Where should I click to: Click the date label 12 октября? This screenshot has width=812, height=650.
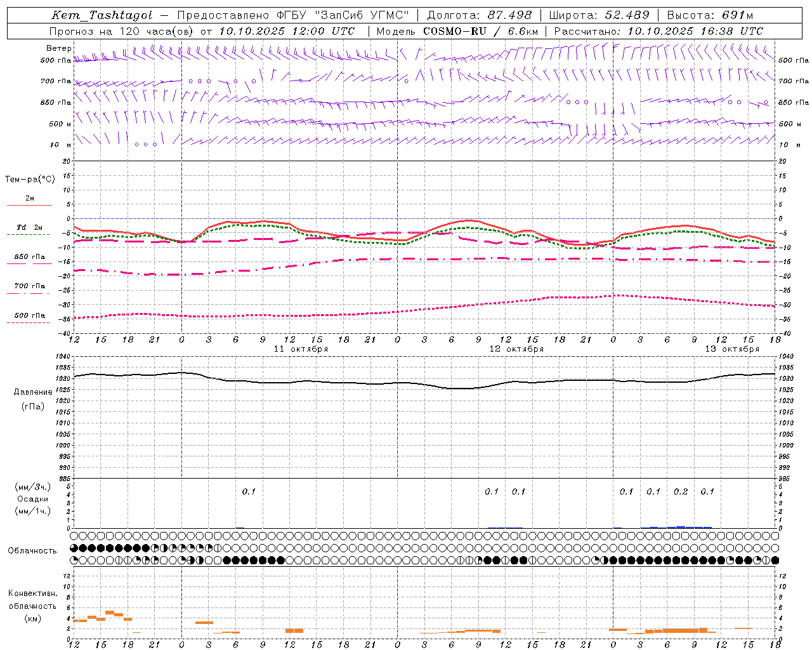pos(516,349)
